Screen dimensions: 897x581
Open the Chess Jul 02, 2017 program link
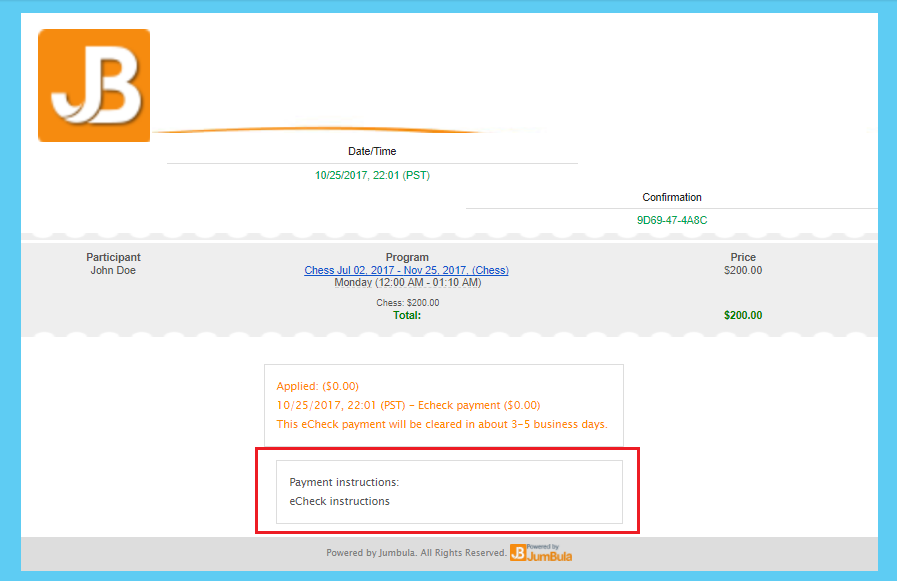point(406,270)
